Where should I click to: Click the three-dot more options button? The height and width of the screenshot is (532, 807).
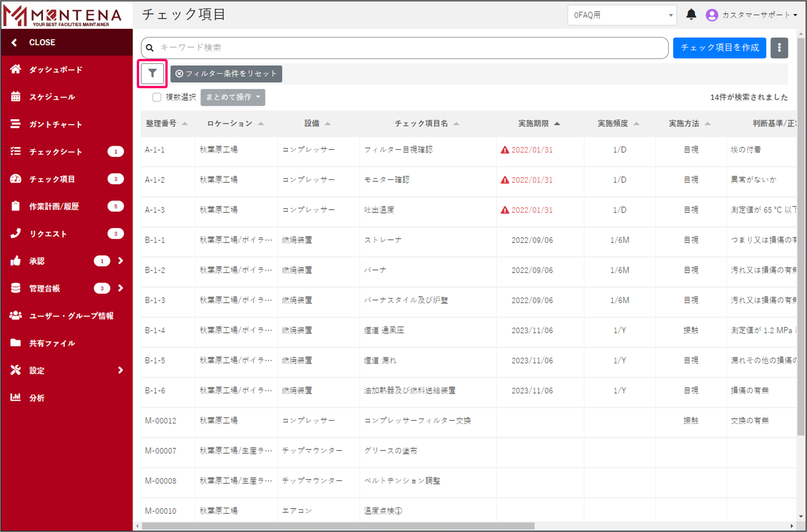(x=779, y=48)
